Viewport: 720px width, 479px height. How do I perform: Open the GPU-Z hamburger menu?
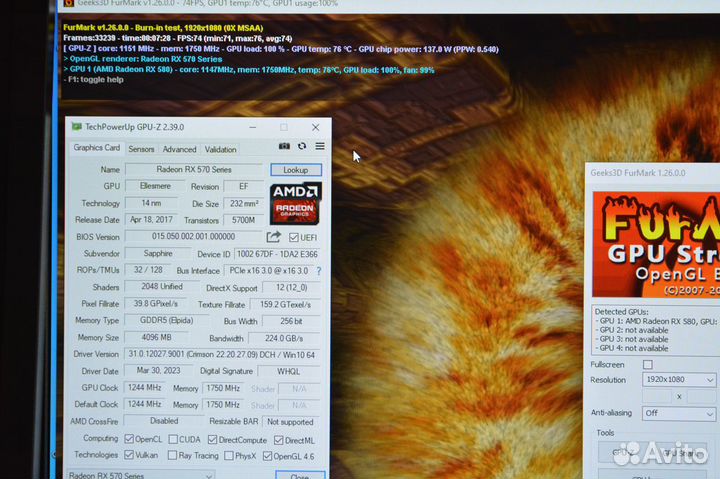tap(320, 147)
